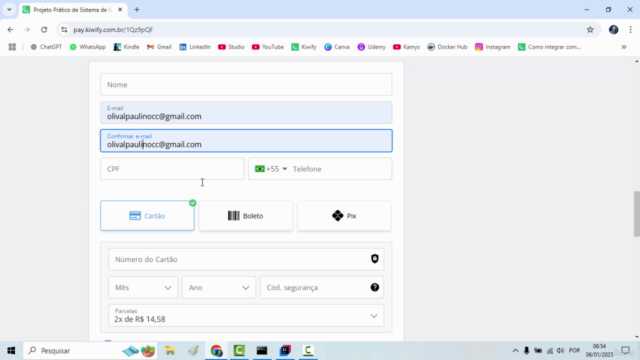
Task: Open the +55 country code dropdown
Action: [271, 169]
